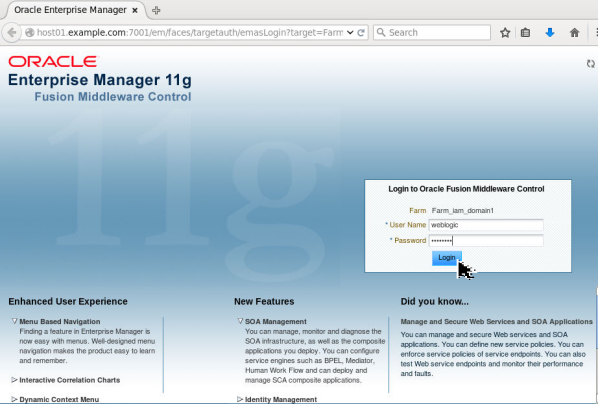598x404 pixels.
Task: Collapse SOA Management section
Action: point(240,321)
